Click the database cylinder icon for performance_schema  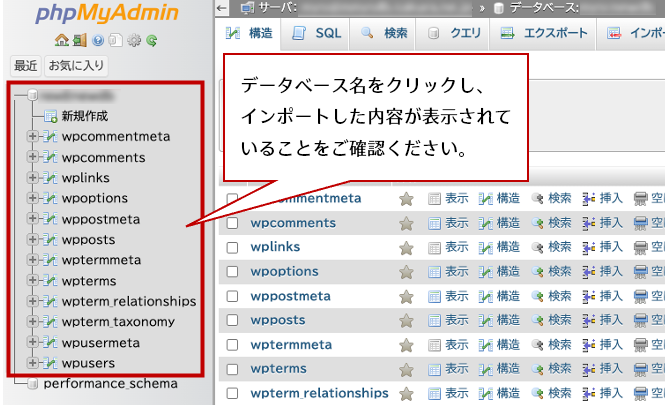point(33,384)
